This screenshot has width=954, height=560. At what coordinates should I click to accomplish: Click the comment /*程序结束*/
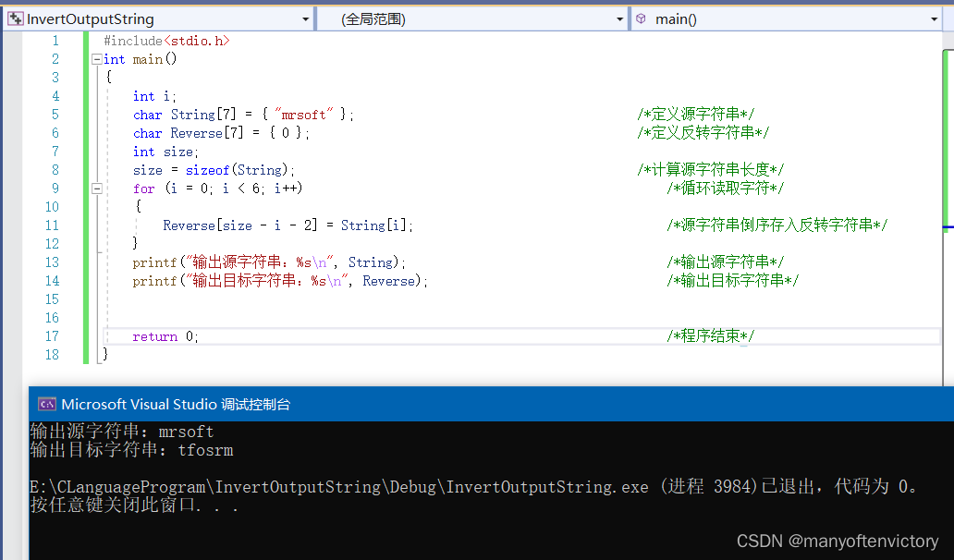711,335
